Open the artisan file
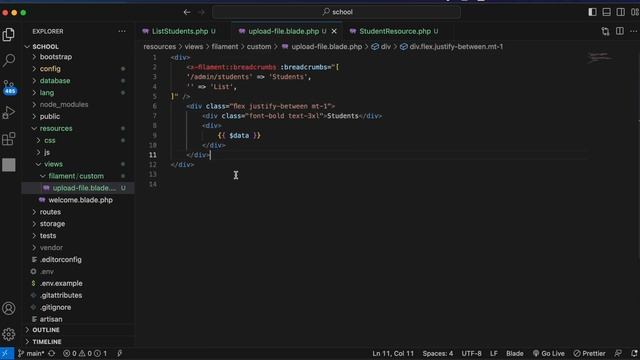640x360 pixels. coord(78,319)
